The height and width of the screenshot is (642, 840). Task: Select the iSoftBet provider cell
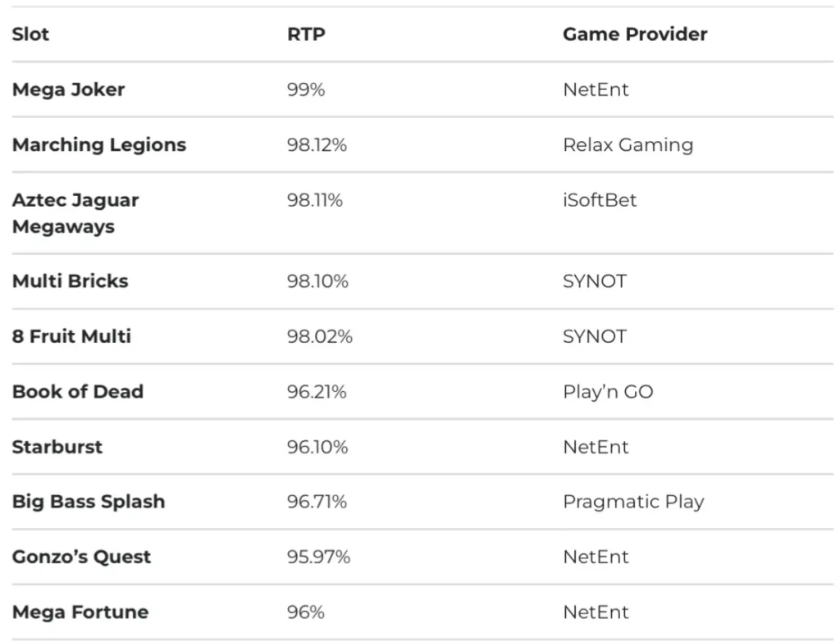point(599,200)
